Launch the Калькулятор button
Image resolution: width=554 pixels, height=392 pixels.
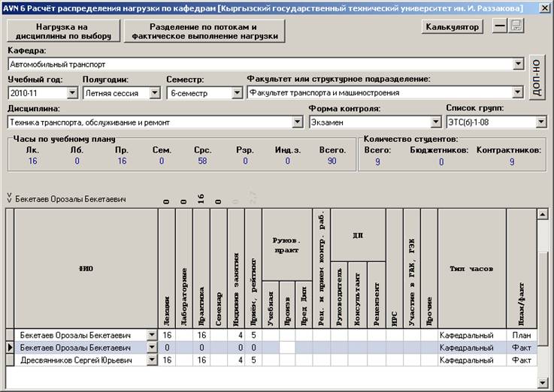pyautogui.click(x=453, y=27)
